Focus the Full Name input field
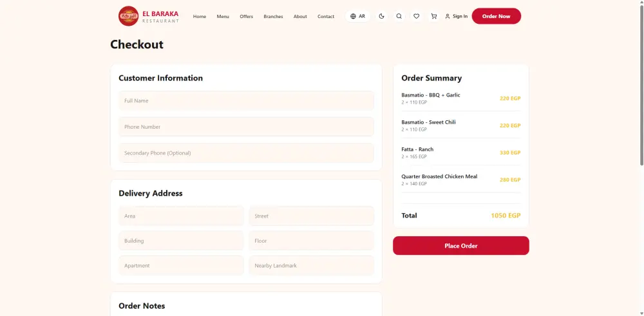Image resolution: width=644 pixels, height=316 pixels. (247, 100)
